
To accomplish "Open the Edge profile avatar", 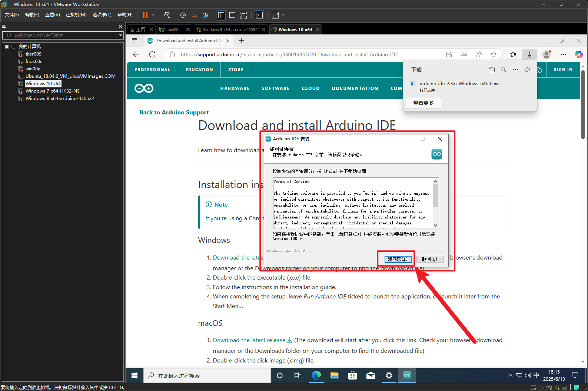I will (x=547, y=54).
